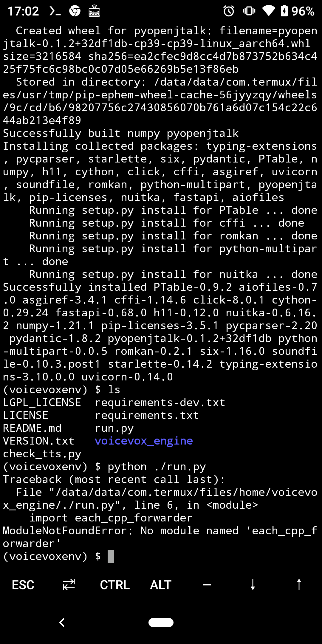
Task: Tap the clock showing 17:02
Action: (23, 11)
